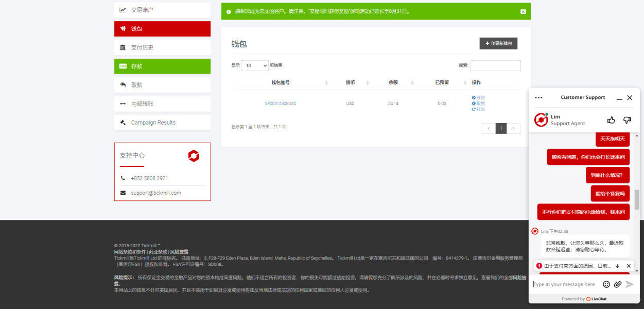Screen dimensions: 644x309
Task: Open 网站条款和条件 footer link
Action: pos(130,252)
